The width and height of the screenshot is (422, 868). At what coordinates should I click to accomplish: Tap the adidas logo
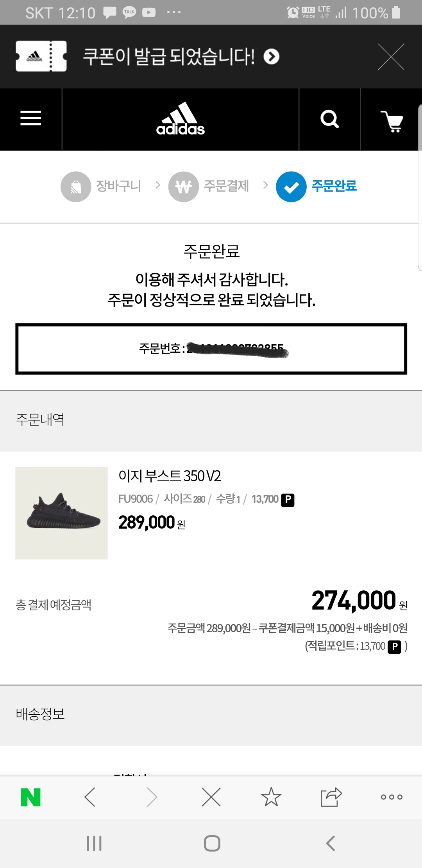click(x=181, y=119)
